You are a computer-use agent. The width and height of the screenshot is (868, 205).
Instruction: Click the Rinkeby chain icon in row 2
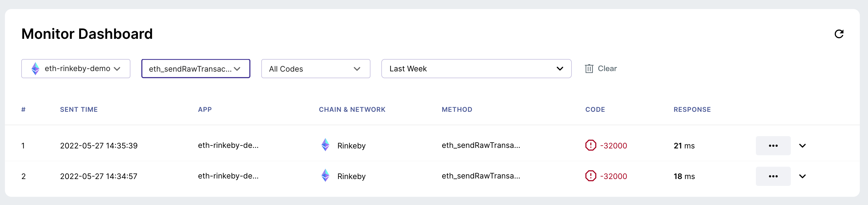pyautogui.click(x=325, y=176)
